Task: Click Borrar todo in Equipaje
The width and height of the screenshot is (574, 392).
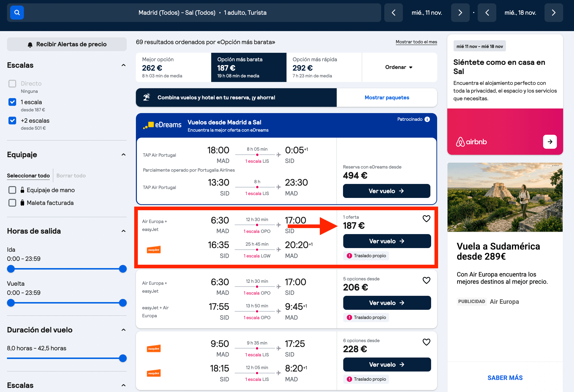Action: coord(71,176)
